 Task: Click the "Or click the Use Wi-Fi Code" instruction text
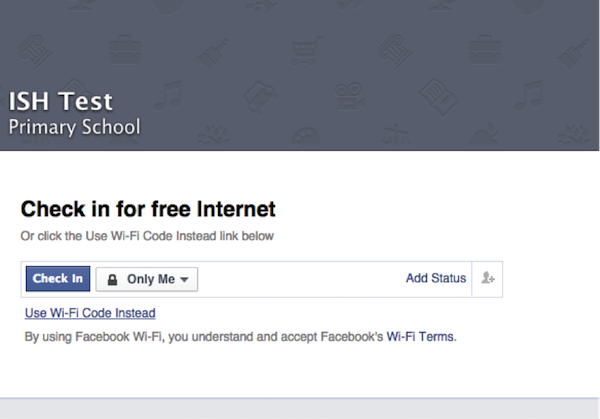(147, 236)
